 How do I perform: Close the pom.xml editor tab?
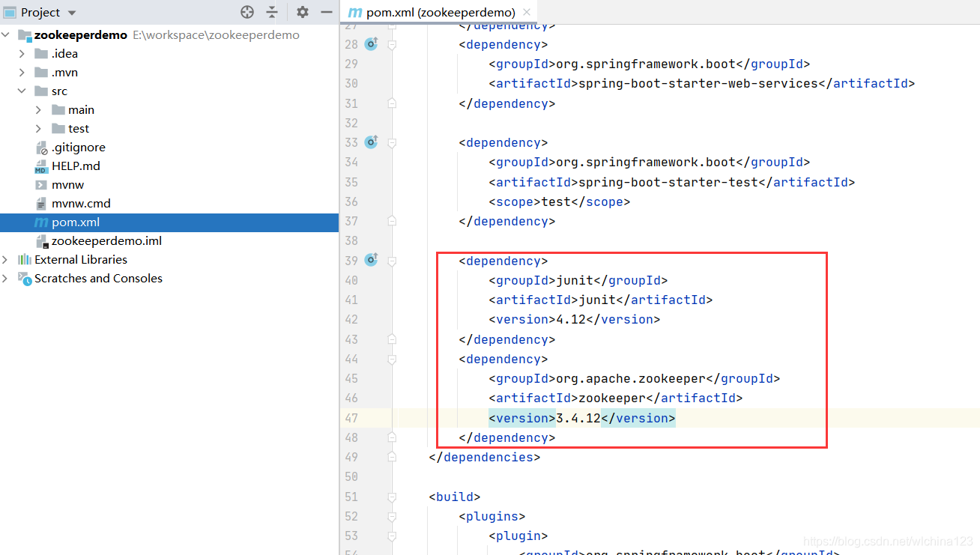coord(527,12)
